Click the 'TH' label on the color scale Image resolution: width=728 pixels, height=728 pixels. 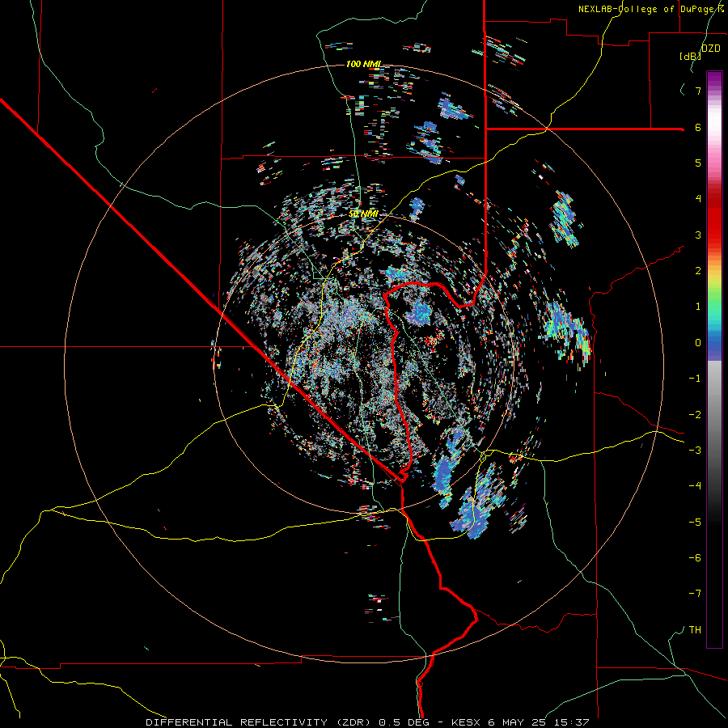(x=695, y=630)
